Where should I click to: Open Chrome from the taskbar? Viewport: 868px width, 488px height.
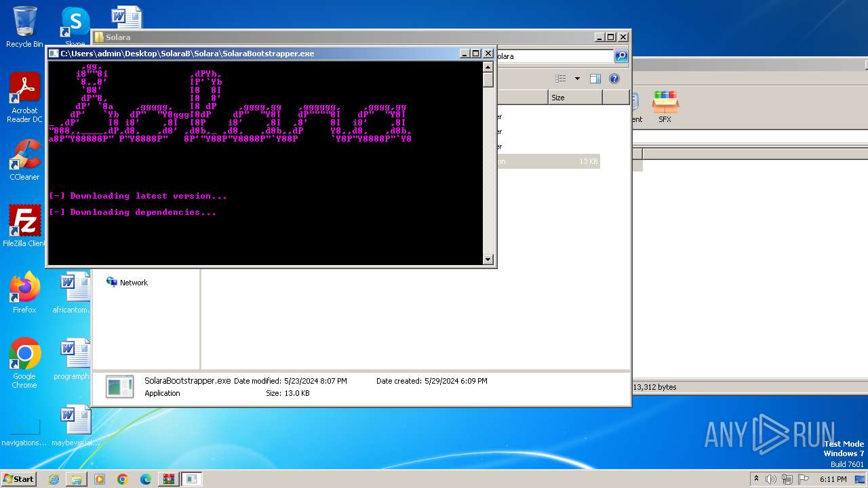(123, 479)
